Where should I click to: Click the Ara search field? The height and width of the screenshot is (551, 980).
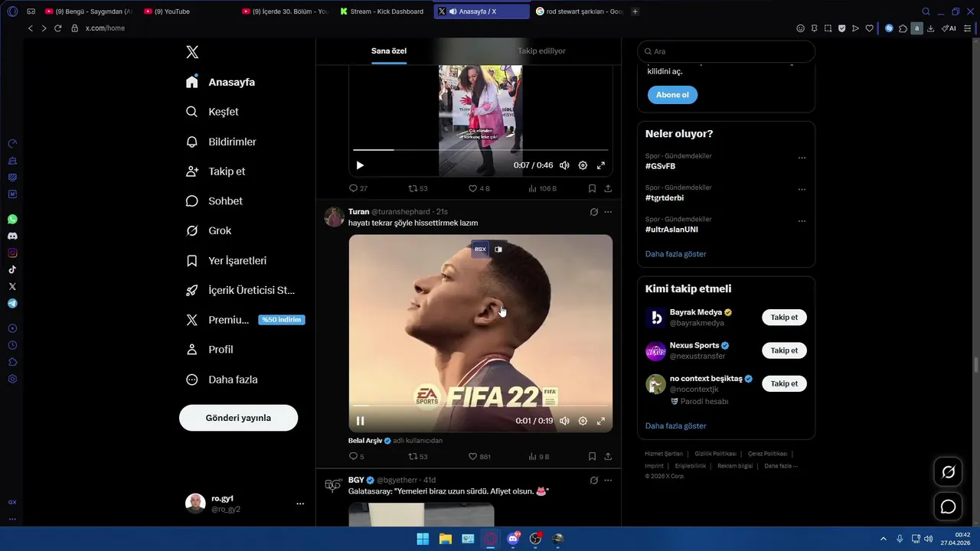[726, 51]
